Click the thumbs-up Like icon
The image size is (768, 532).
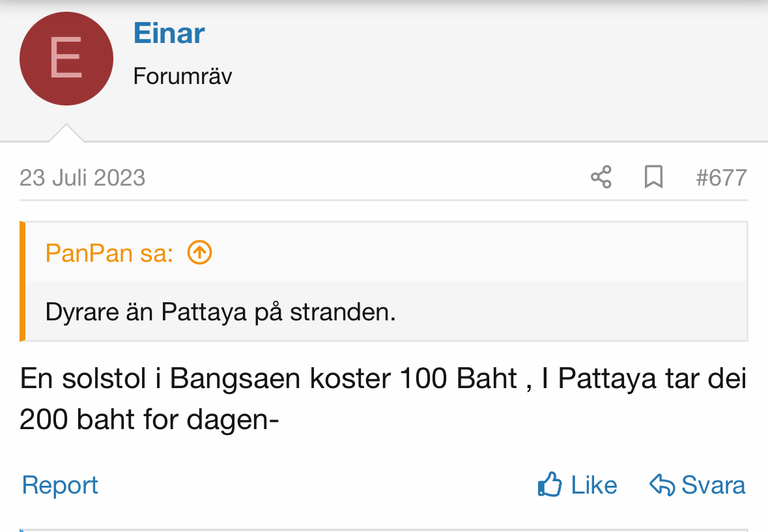[550, 485]
